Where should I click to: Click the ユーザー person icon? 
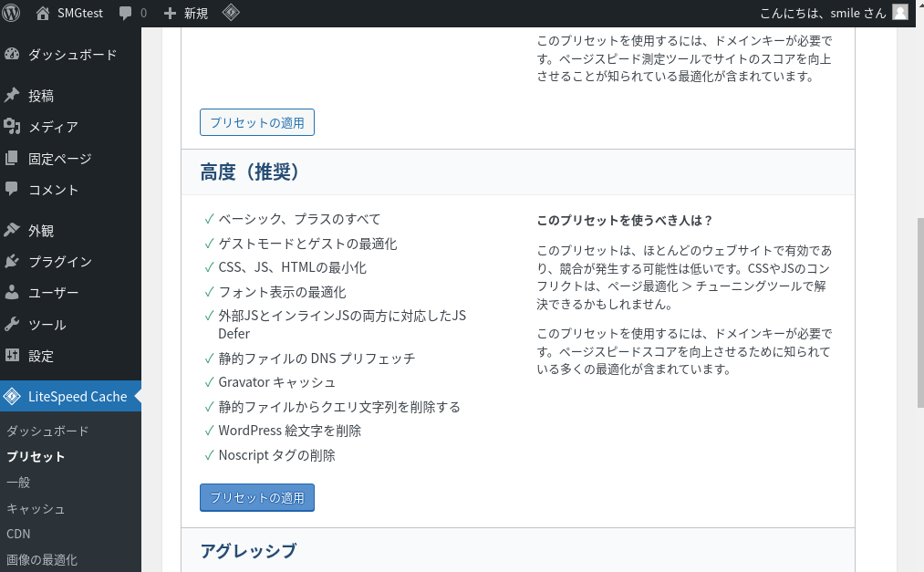click(x=12, y=292)
